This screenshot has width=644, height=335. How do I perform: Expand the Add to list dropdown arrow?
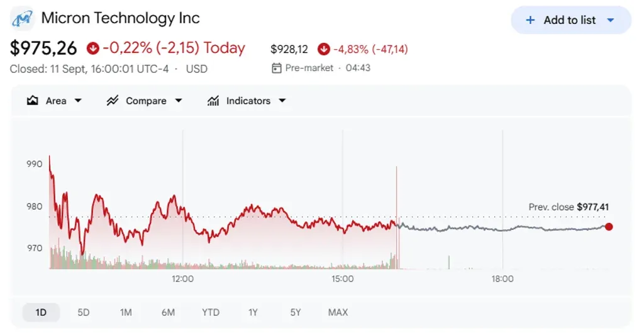tap(611, 20)
